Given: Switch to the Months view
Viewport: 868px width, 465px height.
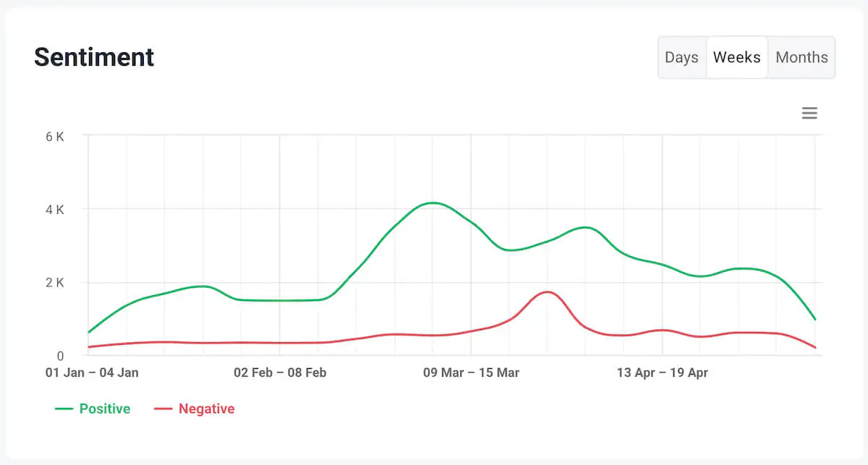Looking at the screenshot, I should (x=801, y=57).
